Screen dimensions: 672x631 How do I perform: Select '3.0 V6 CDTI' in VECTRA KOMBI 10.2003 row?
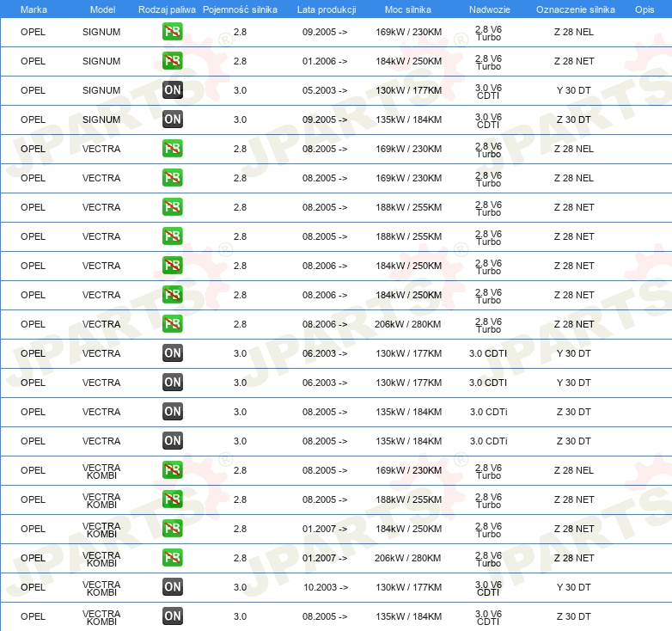coord(488,588)
